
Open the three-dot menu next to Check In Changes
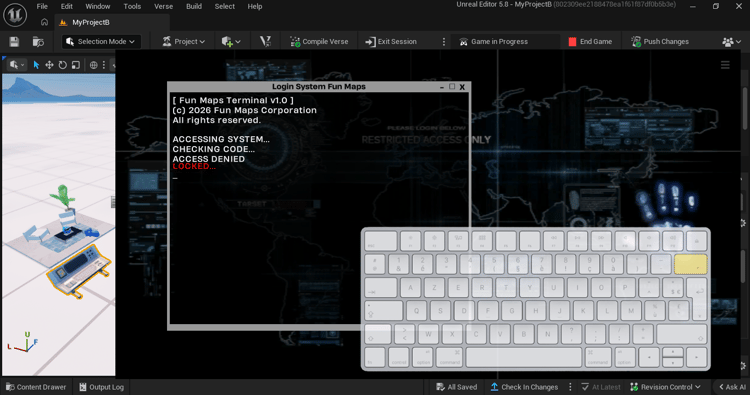(x=570, y=387)
